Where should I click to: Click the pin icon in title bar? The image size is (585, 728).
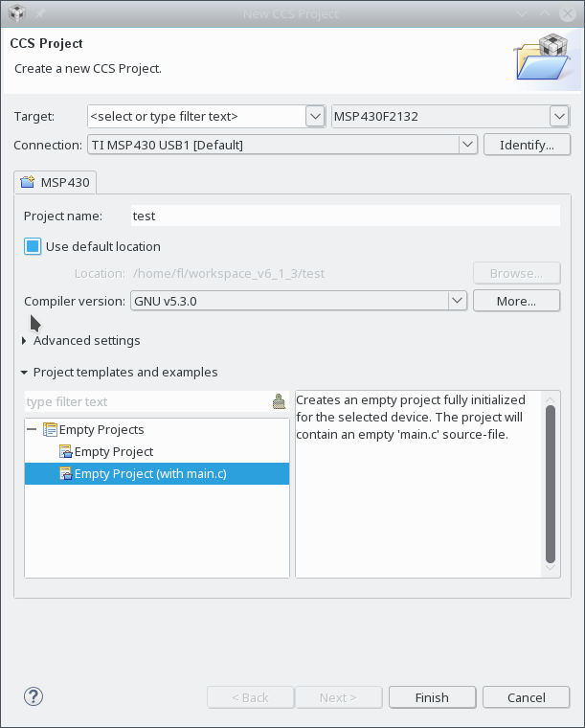coord(40,13)
